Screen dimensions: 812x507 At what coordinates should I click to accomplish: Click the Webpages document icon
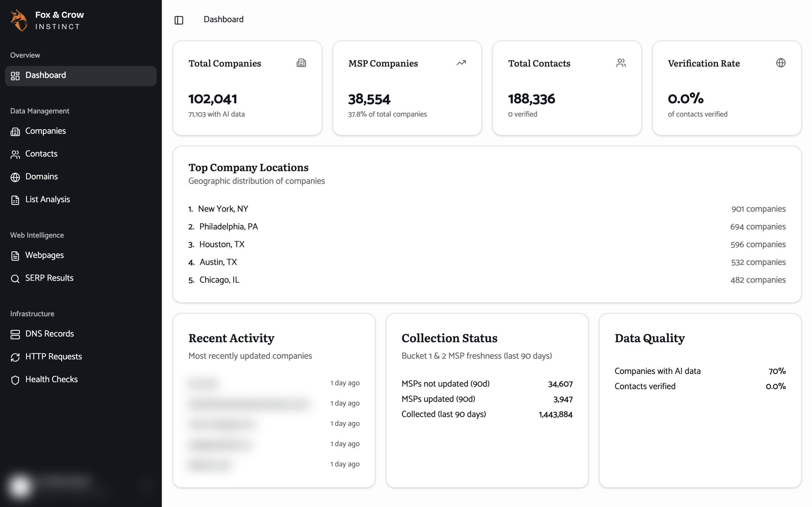point(15,255)
